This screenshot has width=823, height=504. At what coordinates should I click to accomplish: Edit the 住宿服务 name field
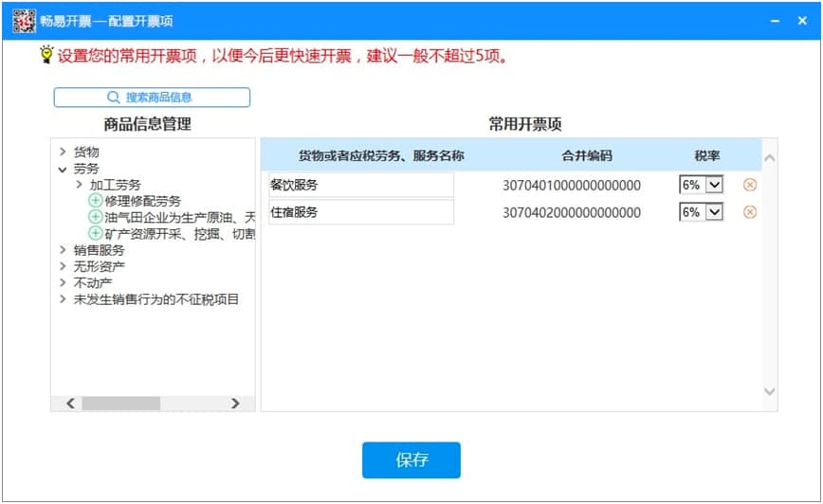pos(361,212)
